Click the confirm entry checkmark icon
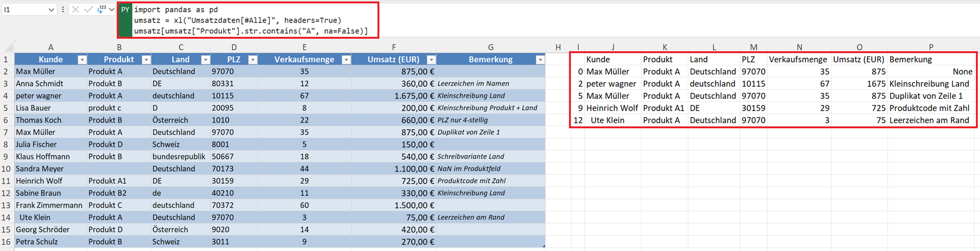 88,9
